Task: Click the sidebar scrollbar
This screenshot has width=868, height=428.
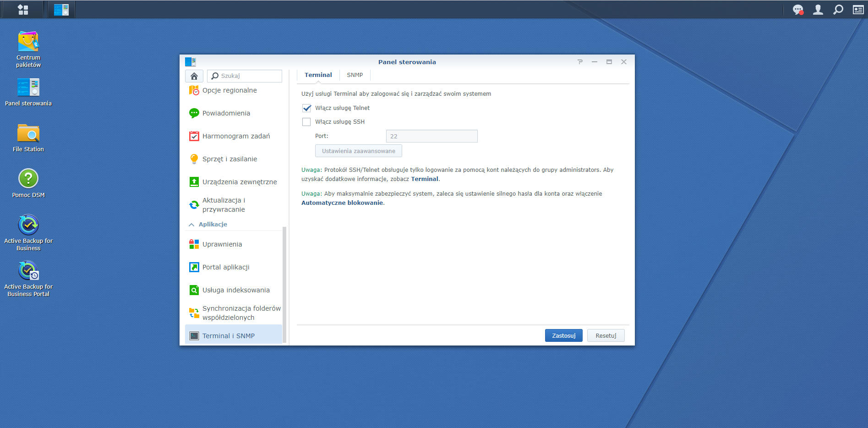Action: 284,285
